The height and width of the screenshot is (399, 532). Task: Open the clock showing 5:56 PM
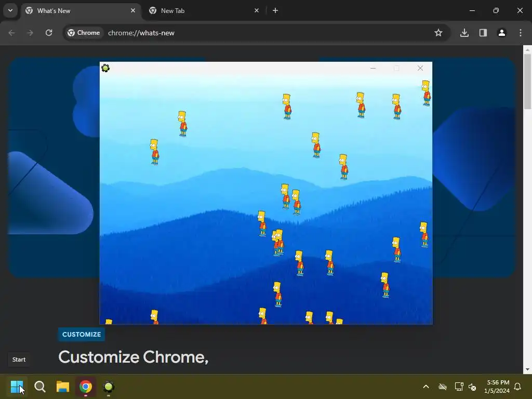pyautogui.click(x=497, y=387)
